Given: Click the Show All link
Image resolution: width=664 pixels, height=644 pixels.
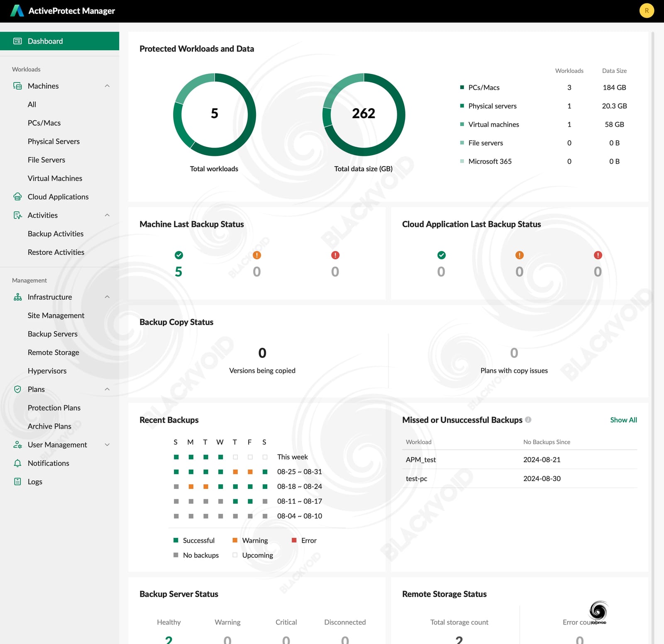Looking at the screenshot, I should 623,420.
